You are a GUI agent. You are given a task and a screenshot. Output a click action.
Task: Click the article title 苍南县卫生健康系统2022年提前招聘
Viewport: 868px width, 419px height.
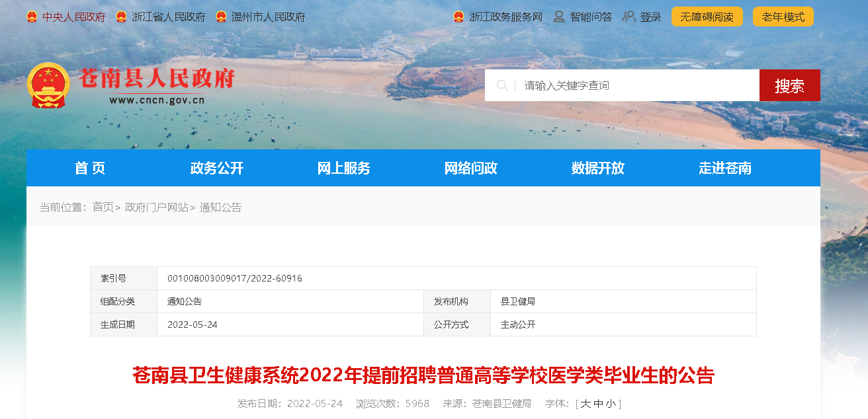pyautogui.click(x=423, y=375)
